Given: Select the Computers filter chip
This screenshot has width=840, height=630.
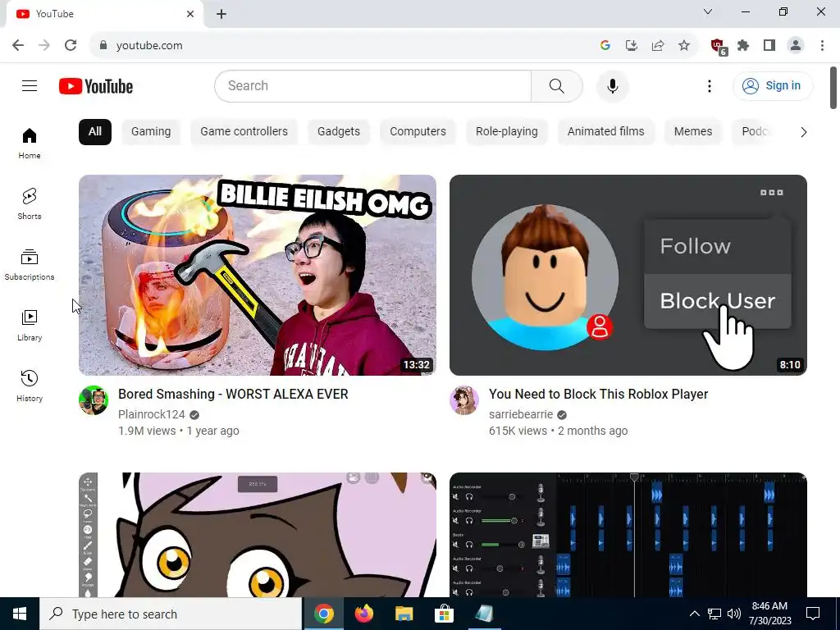Looking at the screenshot, I should [418, 132].
